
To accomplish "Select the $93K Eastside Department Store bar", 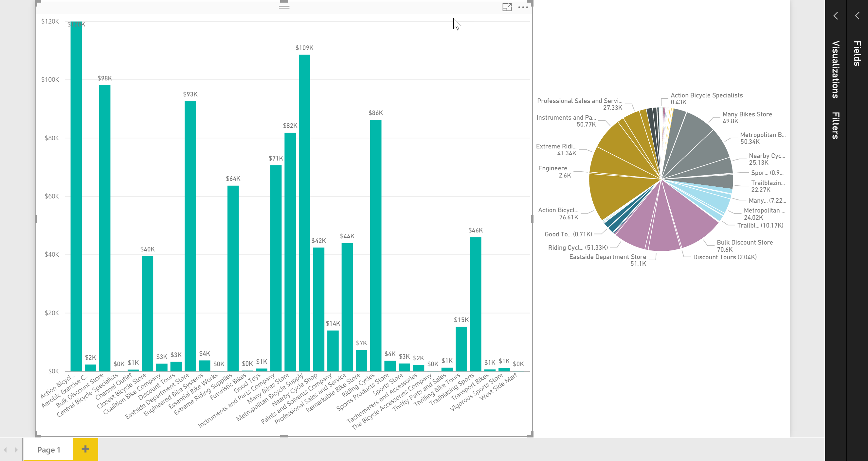I will pyautogui.click(x=190, y=236).
